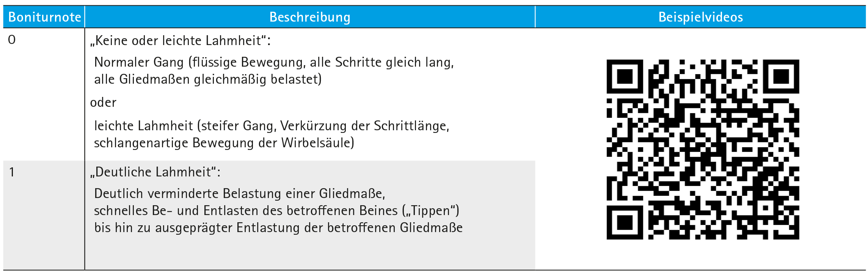This screenshot has height=276, width=868.
Task: Click the standalone word "oder"
Action: 103,103
